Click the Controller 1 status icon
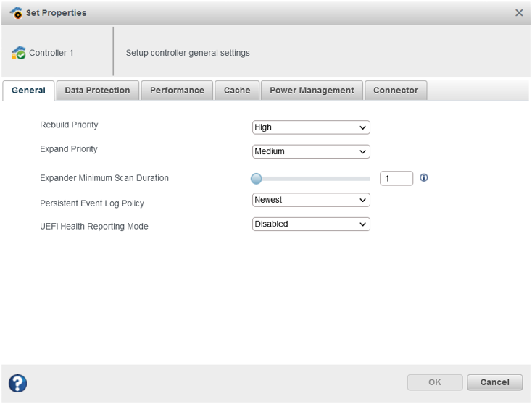Viewport: 532px width, 404px height. pyautogui.click(x=19, y=53)
